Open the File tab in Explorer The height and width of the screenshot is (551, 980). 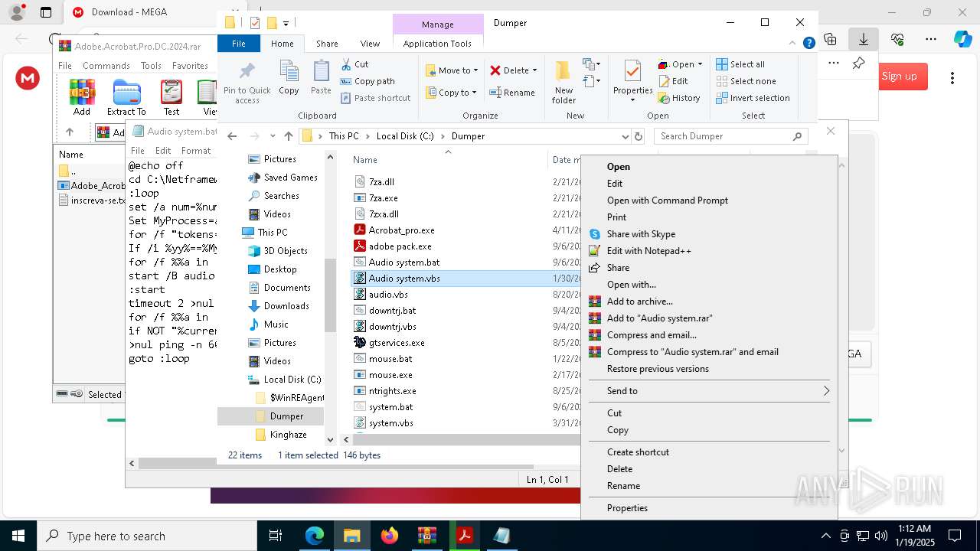[239, 44]
